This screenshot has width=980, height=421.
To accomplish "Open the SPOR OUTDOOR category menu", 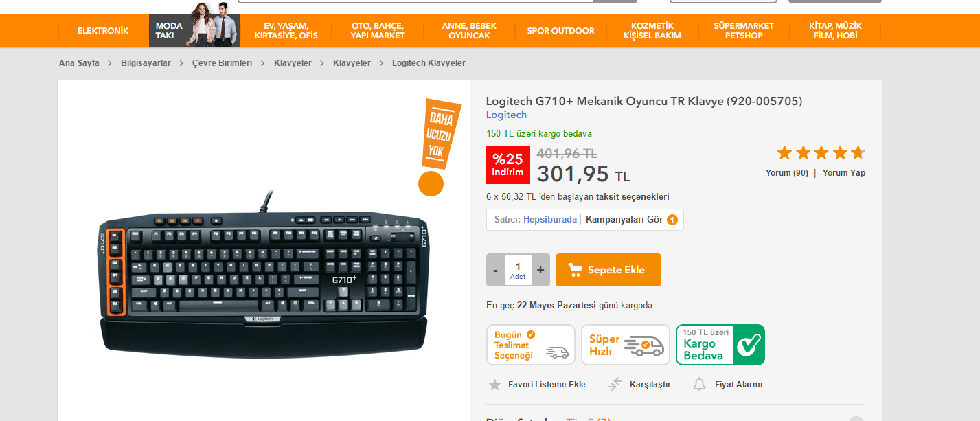I will pyautogui.click(x=560, y=31).
